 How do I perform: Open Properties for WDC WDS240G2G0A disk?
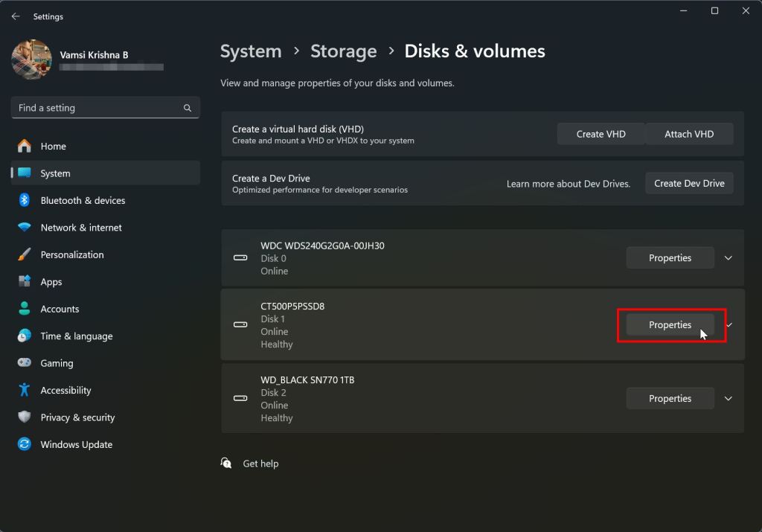(x=670, y=258)
